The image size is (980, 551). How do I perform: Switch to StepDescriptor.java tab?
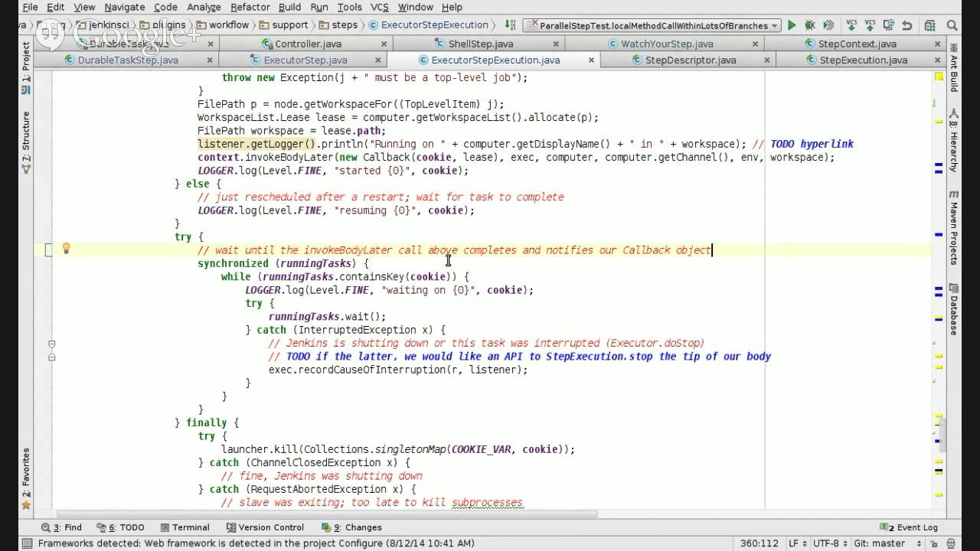pyautogui.click(x=691, y=60)
